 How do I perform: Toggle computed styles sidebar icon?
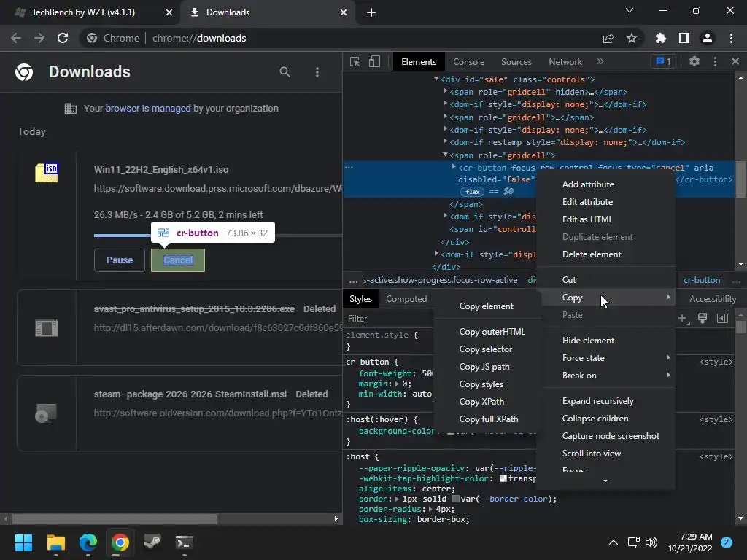pos(722,318)
